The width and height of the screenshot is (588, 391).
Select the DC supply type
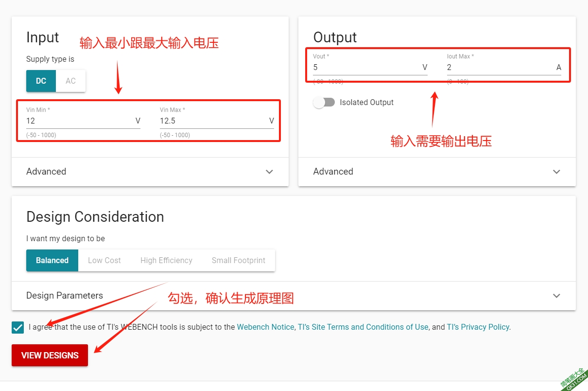(41, 81)
